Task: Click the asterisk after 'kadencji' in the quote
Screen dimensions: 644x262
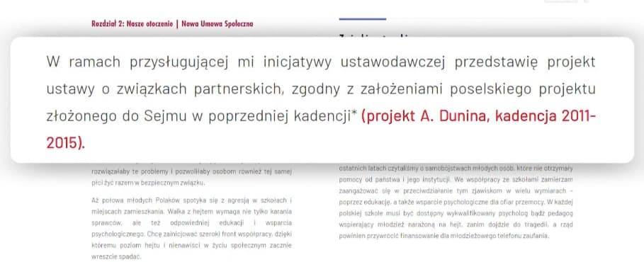Action: click(x=354, y=114)
